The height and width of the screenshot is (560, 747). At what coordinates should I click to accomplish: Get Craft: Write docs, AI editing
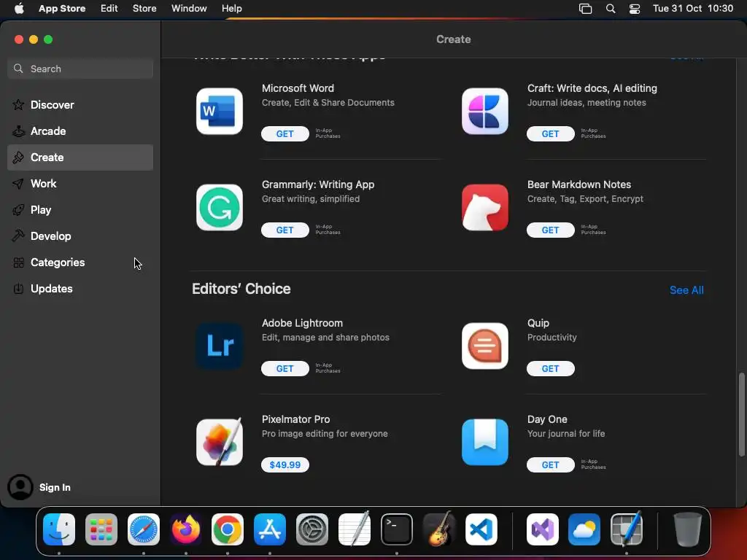tap(550, 134)
